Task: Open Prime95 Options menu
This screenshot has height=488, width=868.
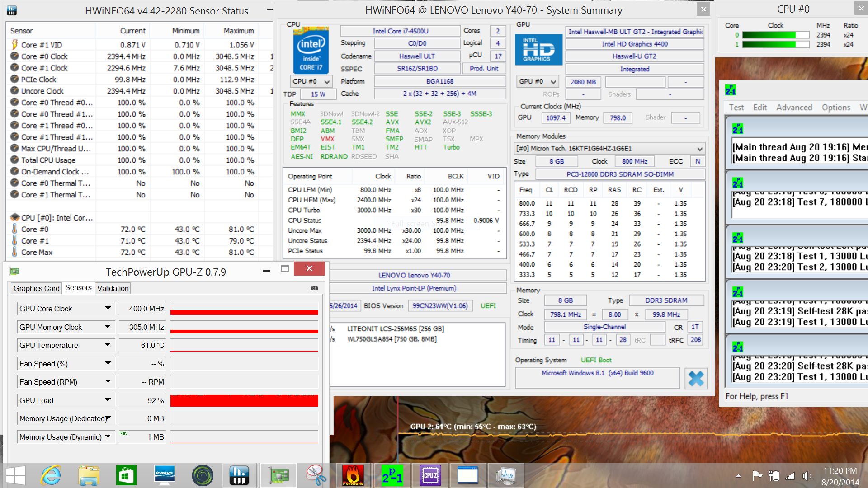Action: tap(836, 108)
